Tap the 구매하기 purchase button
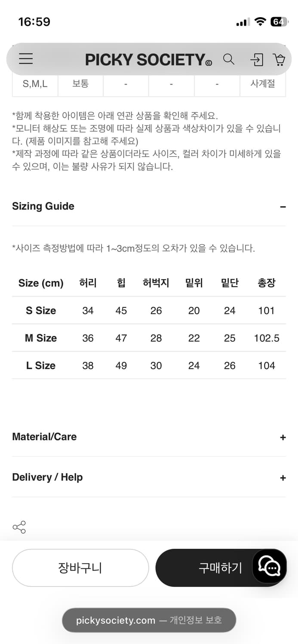The height and width of the screenshot is (644, 298). (x=220, y=567)
